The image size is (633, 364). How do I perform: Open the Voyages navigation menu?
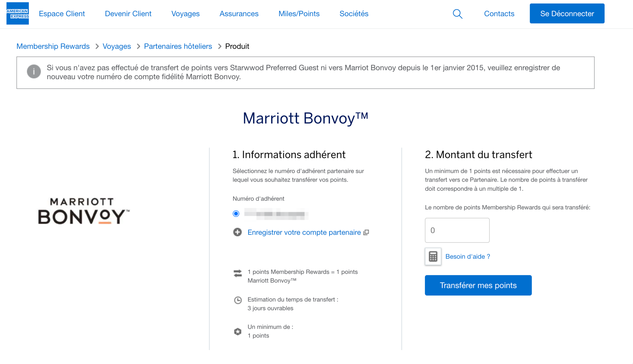pyautogui.click(x=185, y=14)
